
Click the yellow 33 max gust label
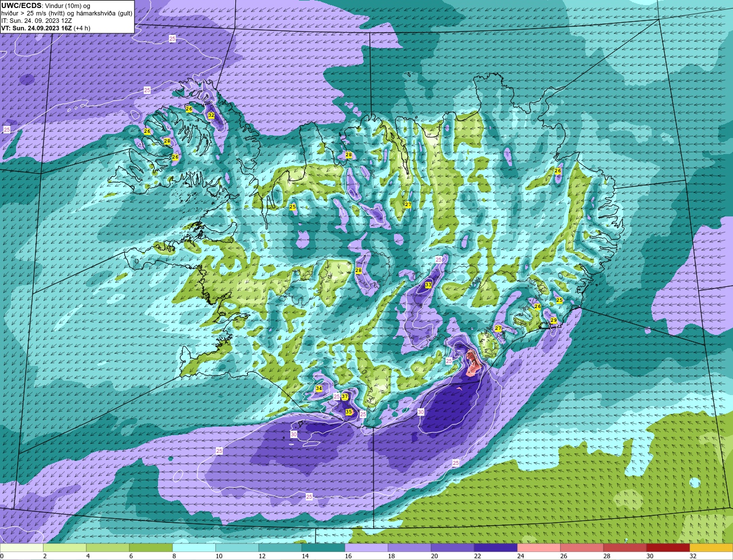click(428, 285)
